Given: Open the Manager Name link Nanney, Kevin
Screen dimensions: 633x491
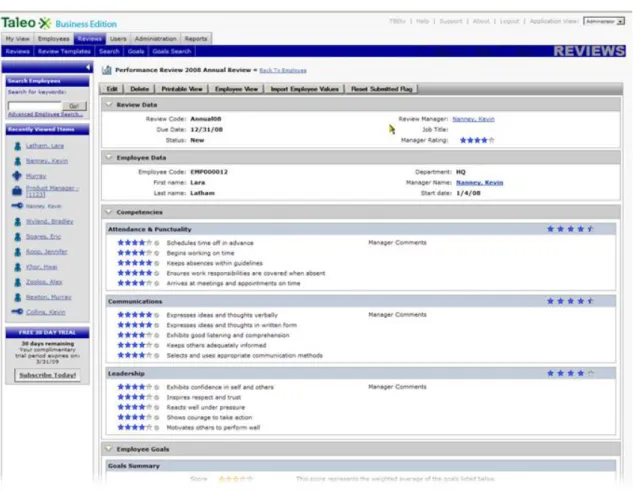Looking at the screenshot, I should pos(480,183).
